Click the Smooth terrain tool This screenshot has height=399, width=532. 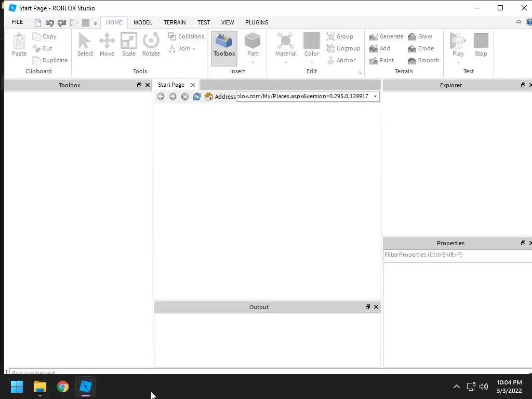(x=423, y=60)
